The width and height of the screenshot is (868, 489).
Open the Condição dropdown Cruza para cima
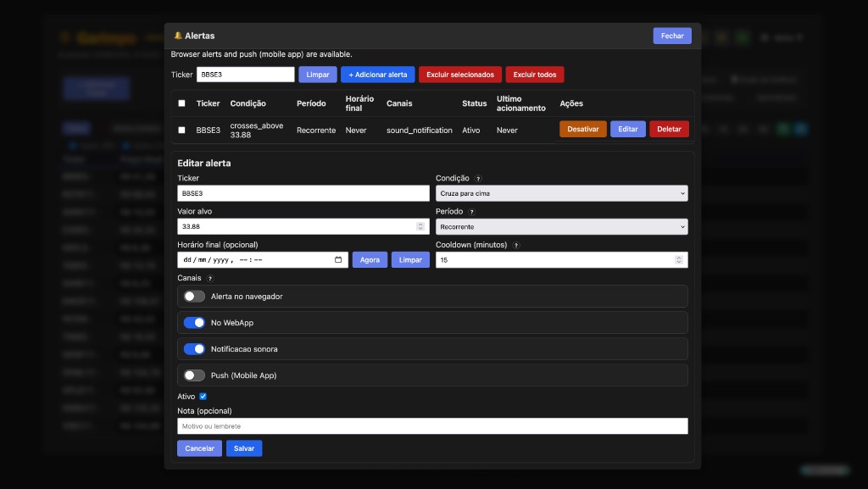pyautogui.click(x=561, y=193)
